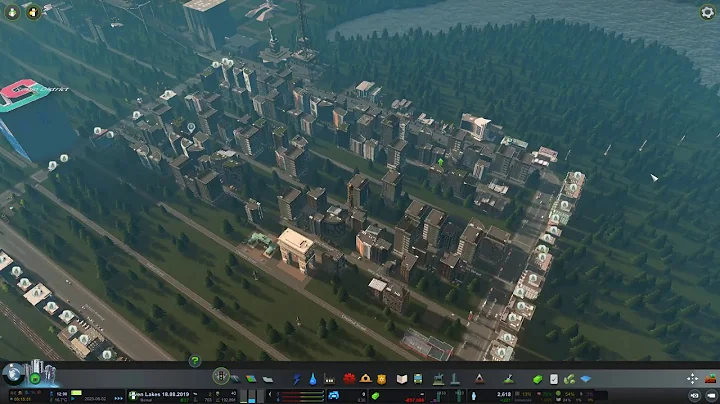
Task: Activate the Move It arrows tool
Action: pos(692,378)
